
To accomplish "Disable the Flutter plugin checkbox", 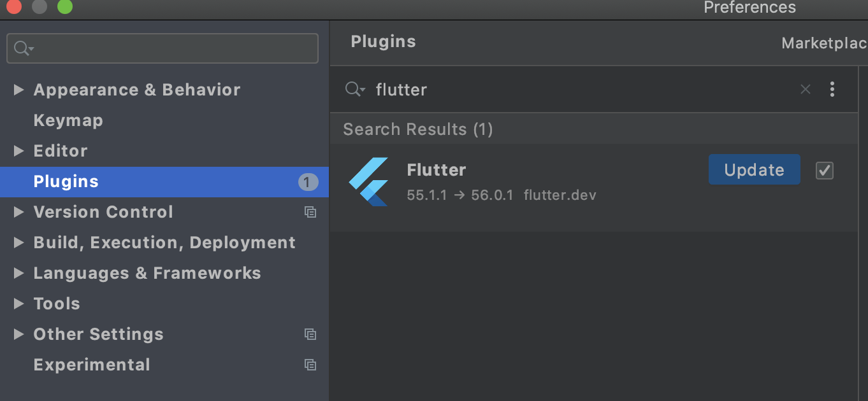I will tap(825, 171).
